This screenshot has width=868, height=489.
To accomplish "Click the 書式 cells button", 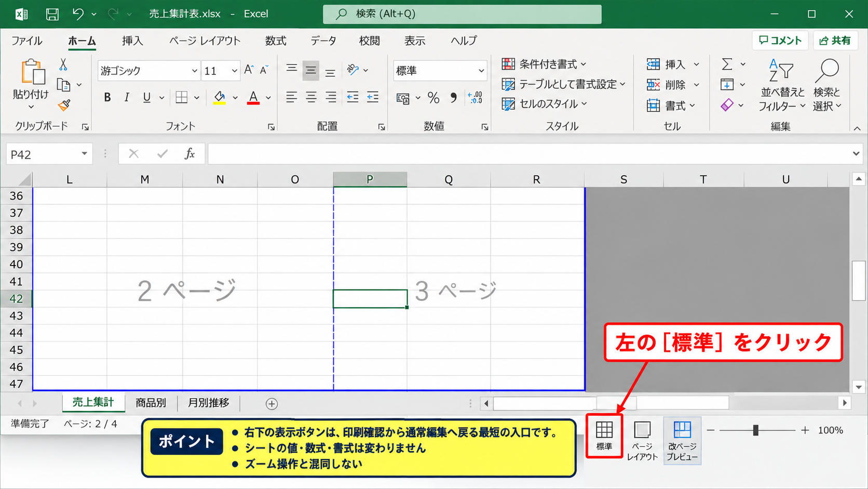I will [671, 105].
